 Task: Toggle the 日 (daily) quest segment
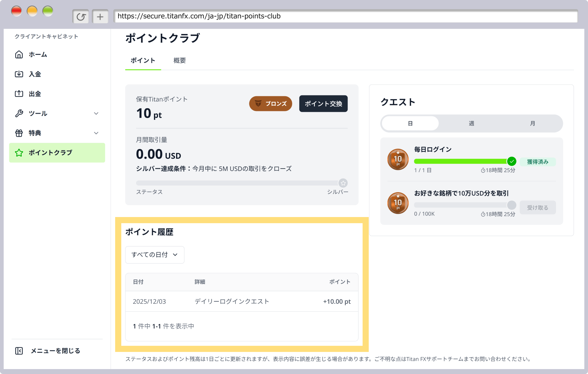tap(410, 123)
